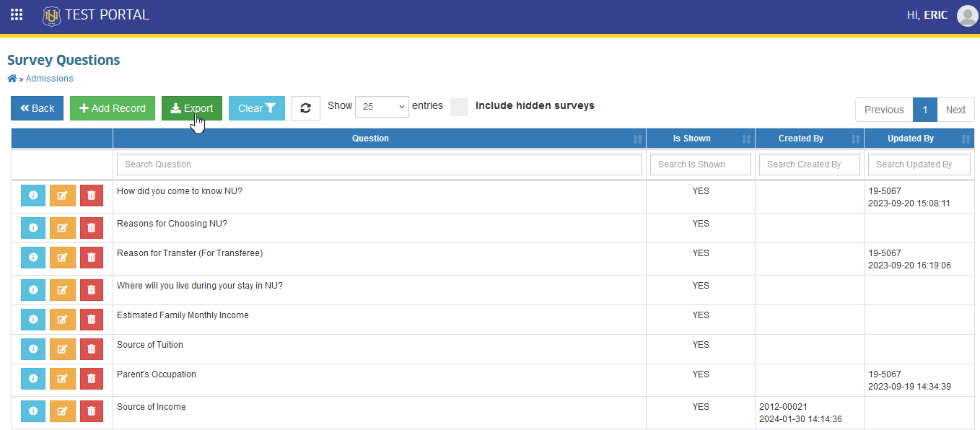Edit the 'Parent's Occupation' question
980x430 pixels.
coord(62,379)
